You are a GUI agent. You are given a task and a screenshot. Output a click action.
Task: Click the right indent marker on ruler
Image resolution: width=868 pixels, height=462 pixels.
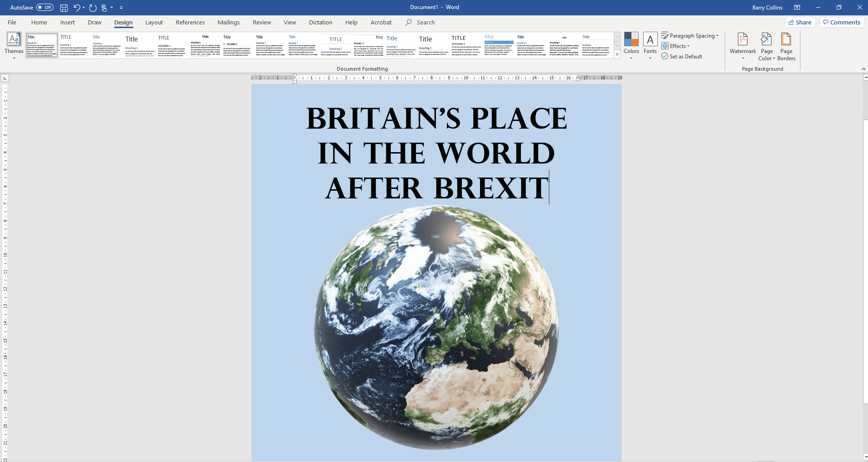click(577, 79)
